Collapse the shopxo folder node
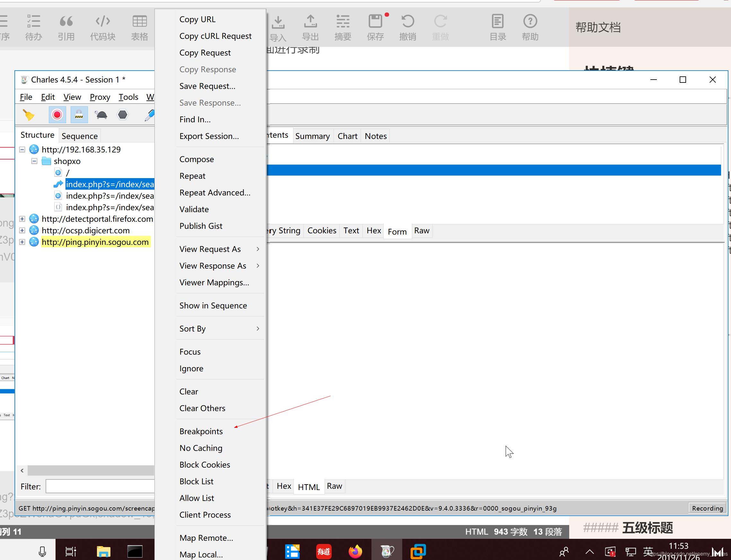This screenshot has width=731, height=560. [x=34, y=161]
